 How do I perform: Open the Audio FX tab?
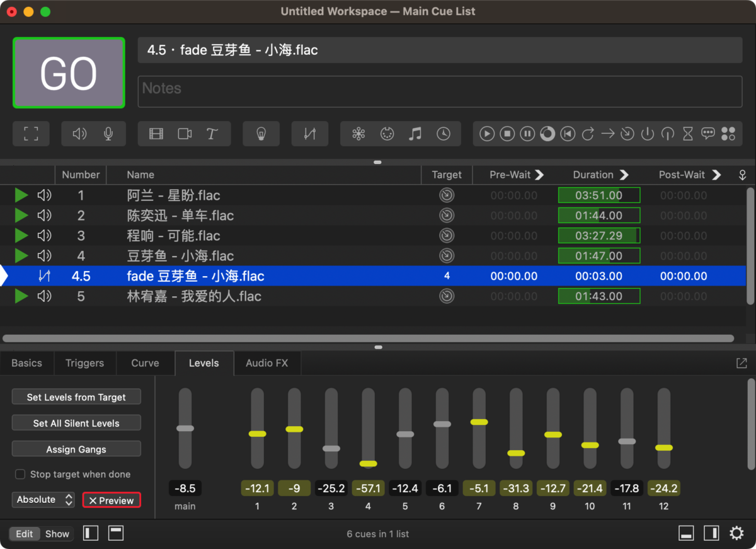[x=266, y=363]
